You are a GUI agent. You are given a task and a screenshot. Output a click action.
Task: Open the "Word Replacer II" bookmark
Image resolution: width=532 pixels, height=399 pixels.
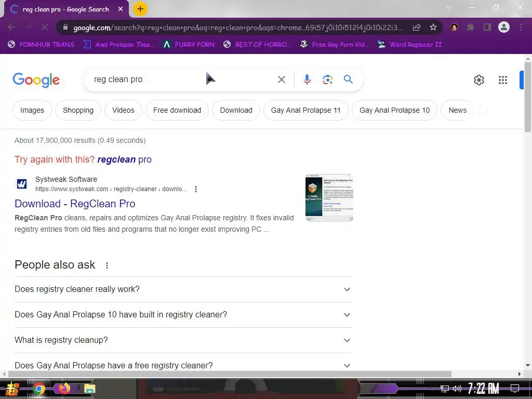pyautogui.click(x=410, y=45)
